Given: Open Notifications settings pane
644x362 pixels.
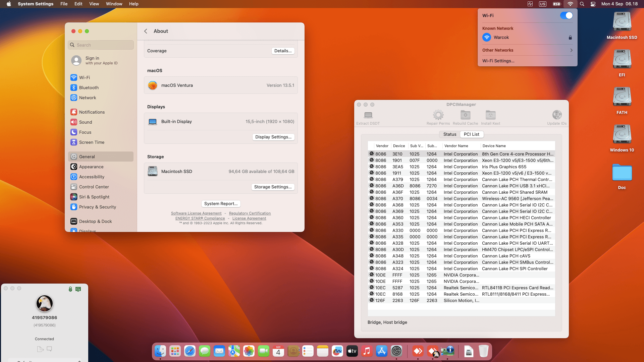Looking at the screenshot, I should click(x=101, y=112).
